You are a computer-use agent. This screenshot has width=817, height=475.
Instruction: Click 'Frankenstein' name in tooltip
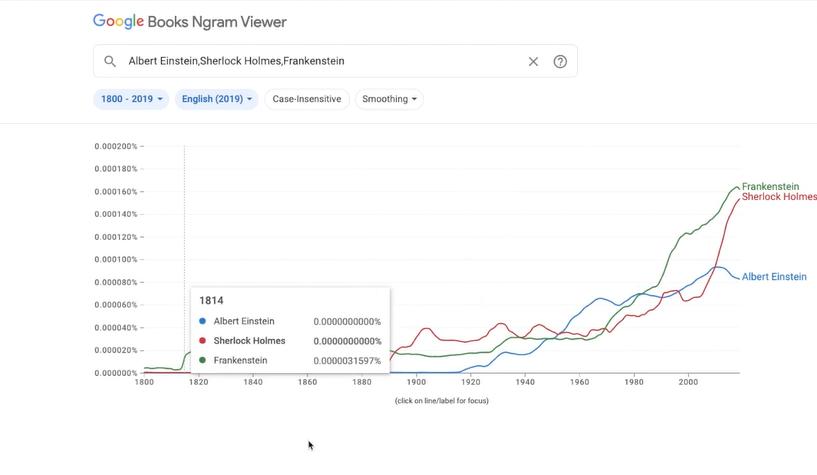pos(240,360)
